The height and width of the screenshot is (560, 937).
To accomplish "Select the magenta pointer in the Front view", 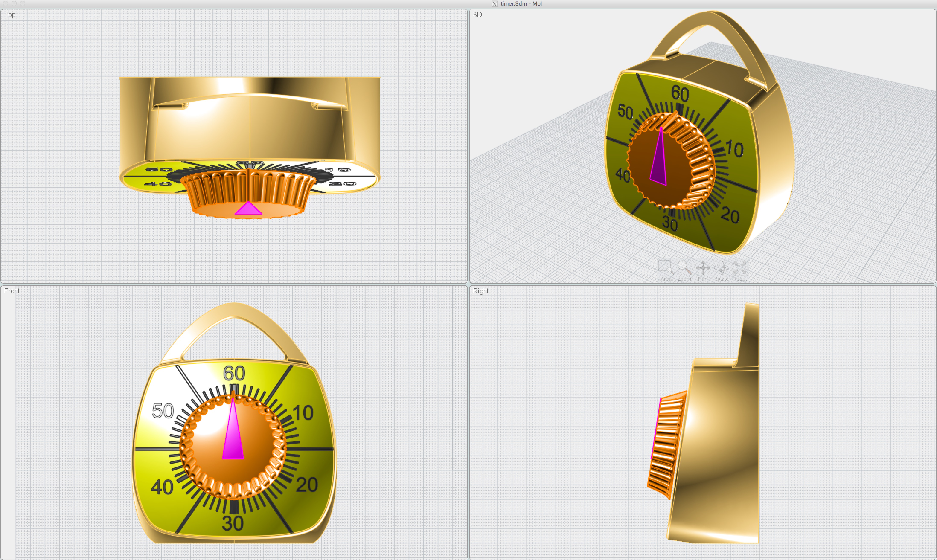I will (233, 434).
